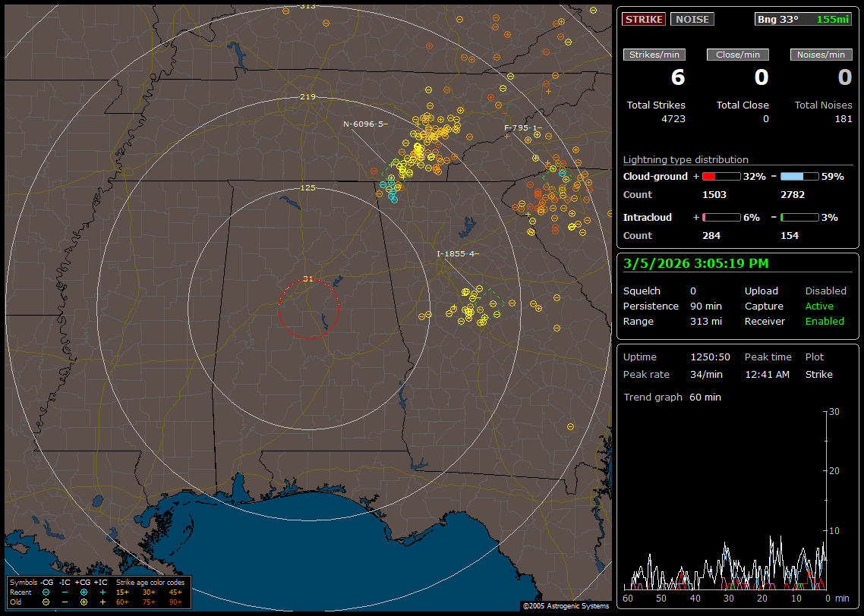Image resolution: width=864 pixels, height=616 pixels.
Task: Click the Close/min label button
Action: [738, 55]
